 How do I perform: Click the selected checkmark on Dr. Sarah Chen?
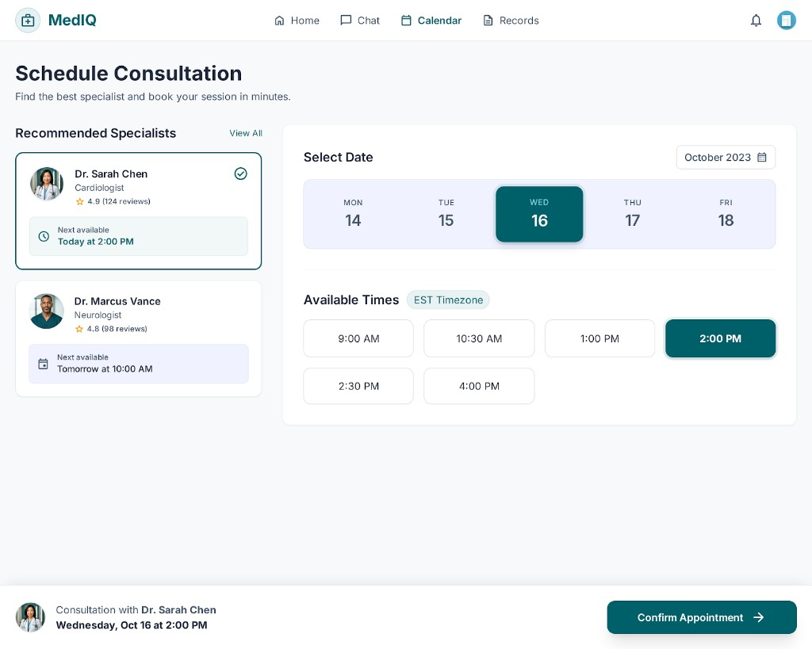241,174
